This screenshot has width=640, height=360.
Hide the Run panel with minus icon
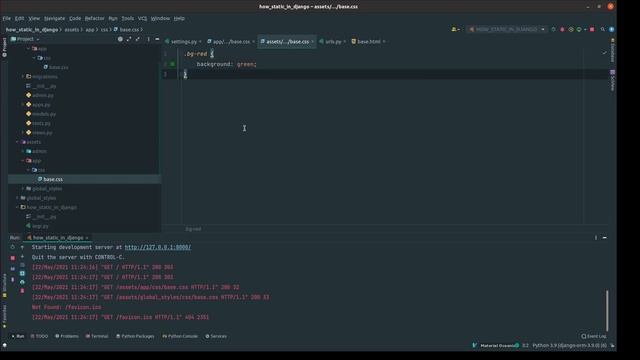coord(604,238)
